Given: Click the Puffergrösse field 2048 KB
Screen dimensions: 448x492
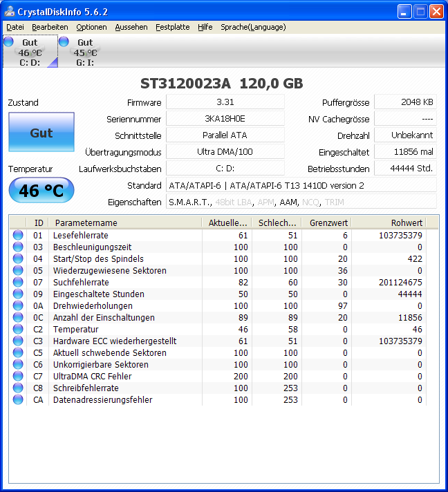Looking at the screenshot, I should 405,102.
